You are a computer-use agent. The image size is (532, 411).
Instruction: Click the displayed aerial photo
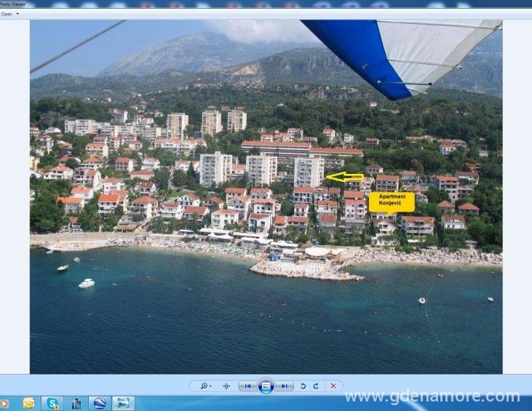(x=266, y=196)
